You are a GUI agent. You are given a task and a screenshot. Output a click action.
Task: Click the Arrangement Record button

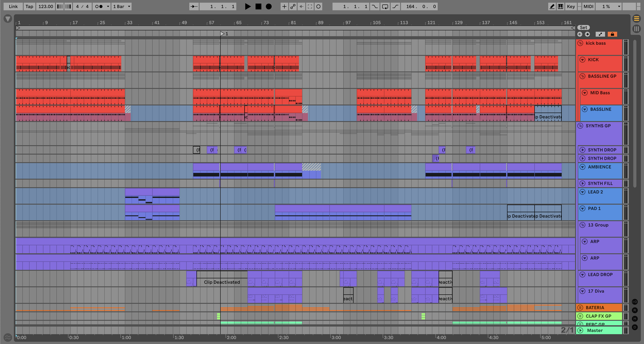click(269, 6)
